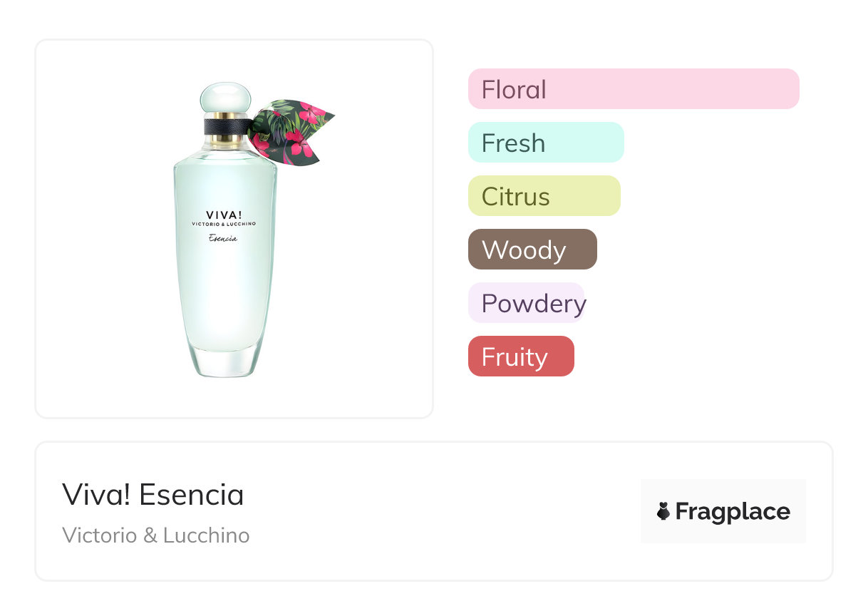Choose the mint Fresh accord bar
The image size is (868, 616).
point(546,143)
